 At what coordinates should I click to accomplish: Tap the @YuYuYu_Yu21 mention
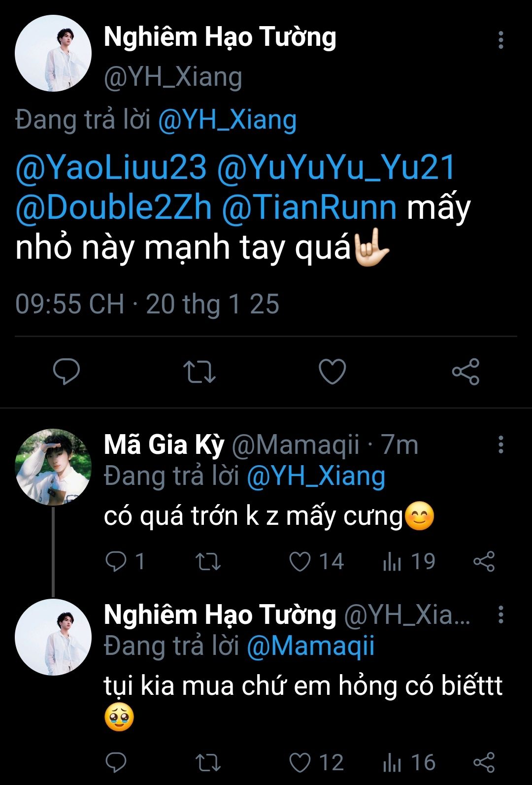click(x=336, y=168)
